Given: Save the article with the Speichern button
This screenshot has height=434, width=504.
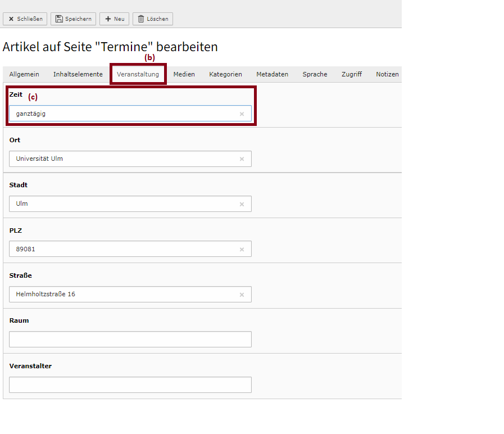Looking at the screenshot, I should 73,19.
